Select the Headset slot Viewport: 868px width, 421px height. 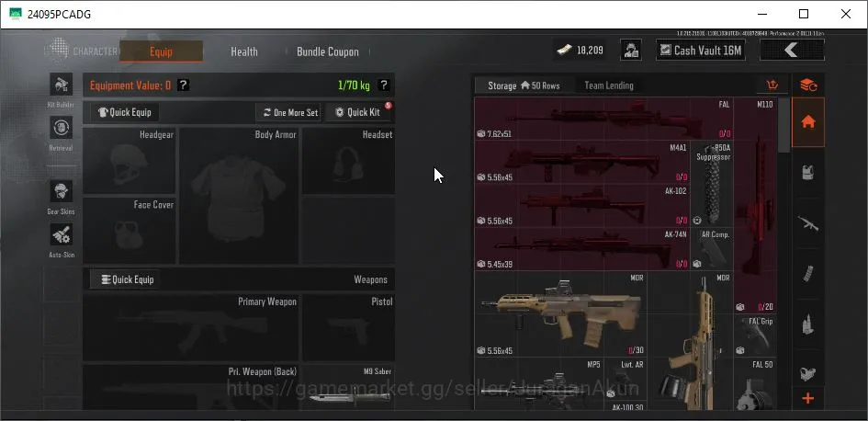point(348,161)
